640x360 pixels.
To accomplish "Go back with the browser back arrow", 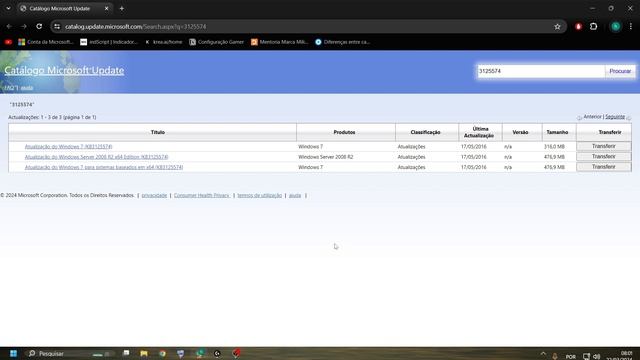I will click(9, 27).
